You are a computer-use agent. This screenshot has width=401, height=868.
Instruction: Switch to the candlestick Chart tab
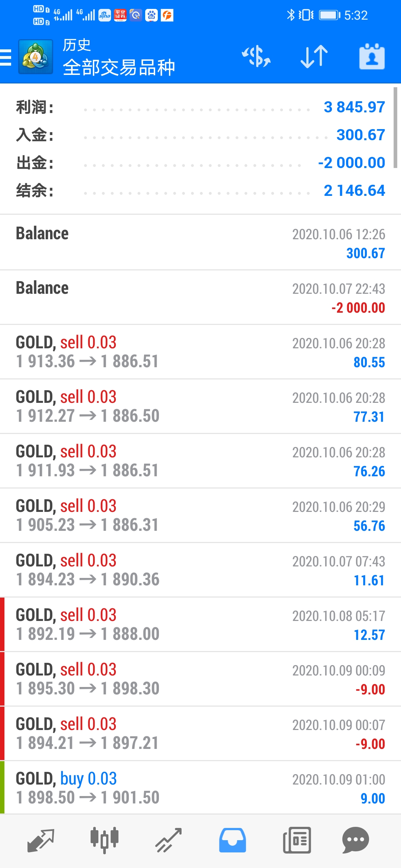click(x=104, y=841)
